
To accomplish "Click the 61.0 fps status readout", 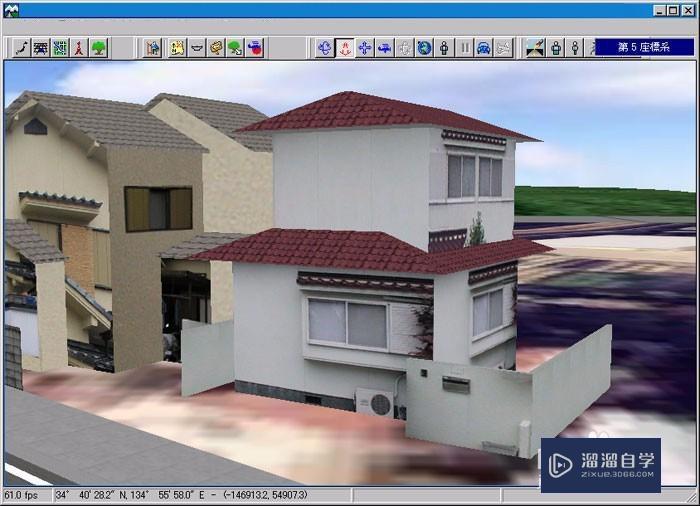I will [x=21, y=495].
